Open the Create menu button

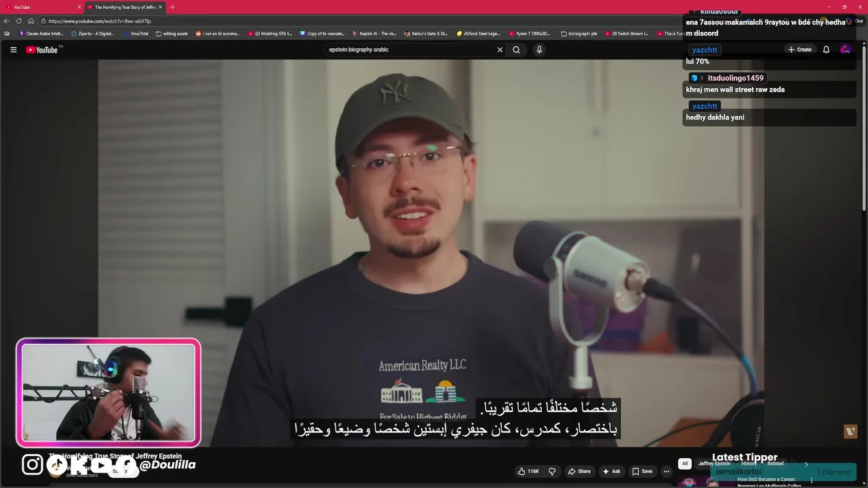tap(800, 49)
